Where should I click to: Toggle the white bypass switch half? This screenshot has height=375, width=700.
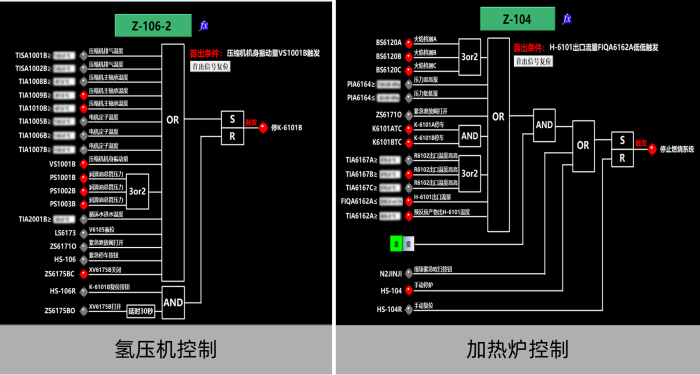pyautogui.click(x=408, y=244)
